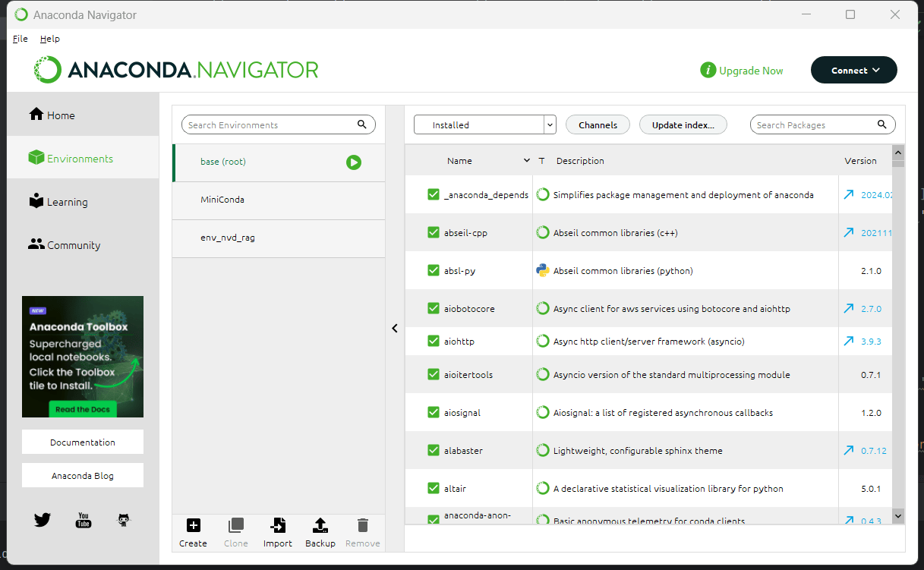Toggle the altair package checkbox
The image size is (924, 570).
(434, 488)
